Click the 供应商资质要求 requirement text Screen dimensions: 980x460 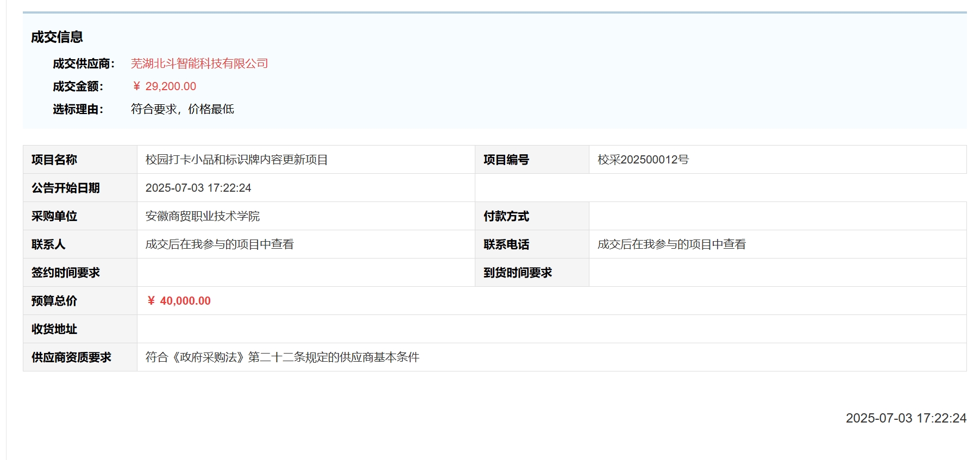[x=282, y=357]
